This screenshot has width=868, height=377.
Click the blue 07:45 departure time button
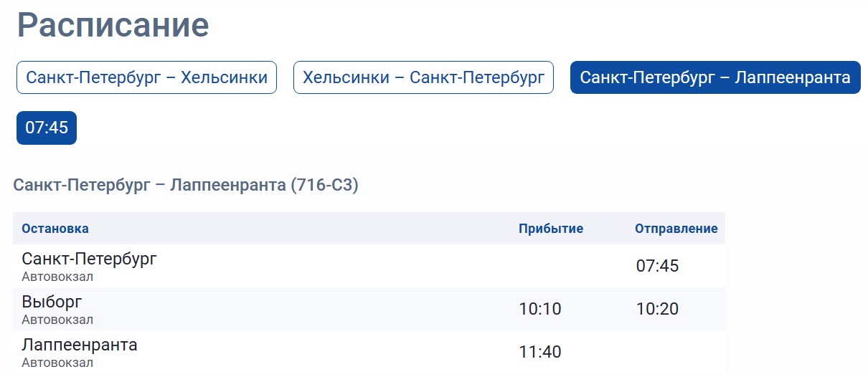[x=47, y=128]
